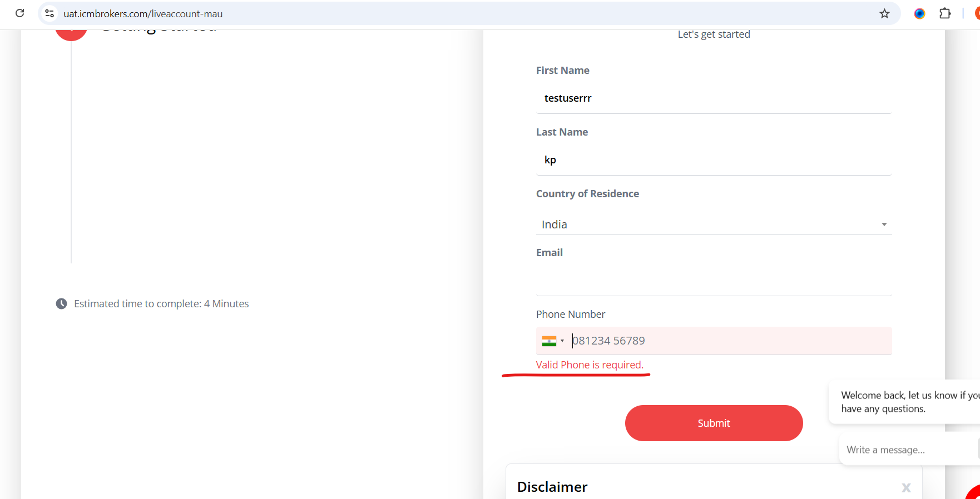The width and height of the screenshot is (980, 499).
Task: Click the colorful circular extension icon
Action: click(919, 13)
